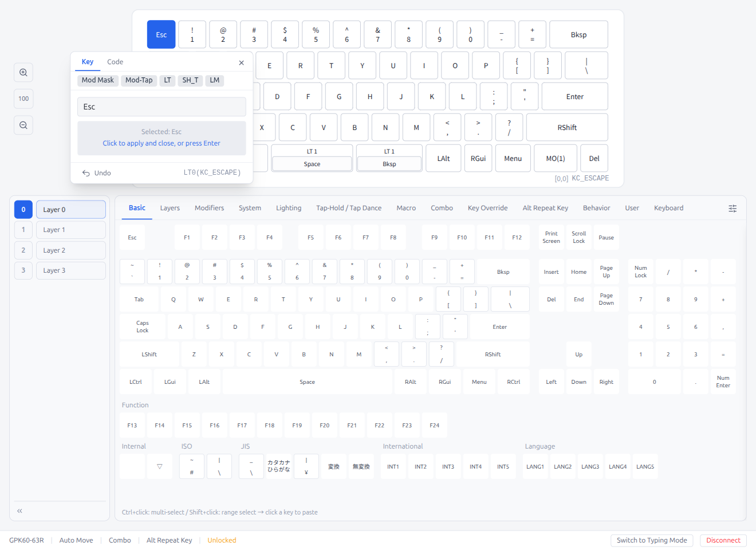Select the LT wrapper in key editor
The height and width of the screenshot is (550, 756).
(167, 80)
